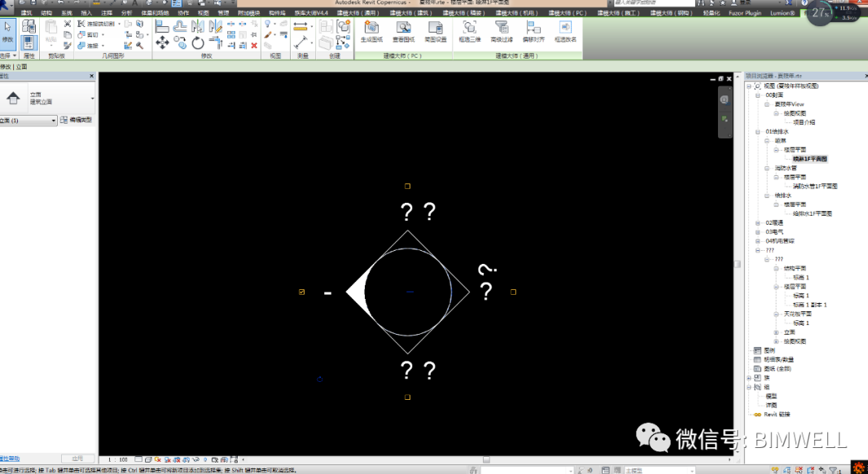The image size is (868, 474).
Task: Toggle reveal hidden elements lightbulb
Action: pos(205,460)
